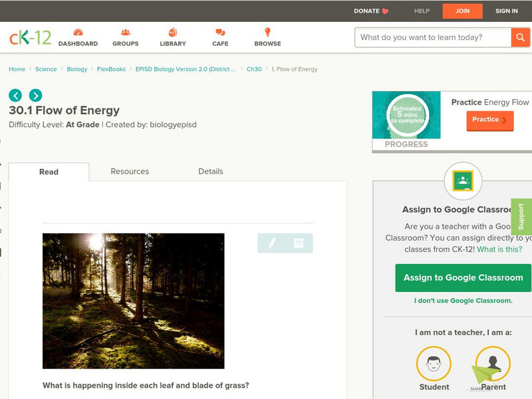This screenshot has width=532, height=399.
Task: Open the Browse lightbulb icon
Action: pos(268,32)
